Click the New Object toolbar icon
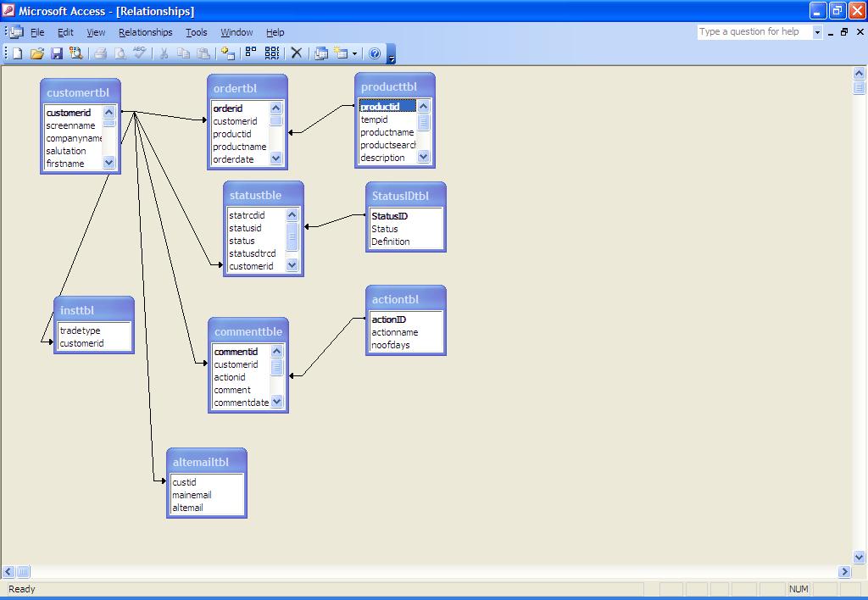Screen dimensions: 868x600 [x=341, y=53]
